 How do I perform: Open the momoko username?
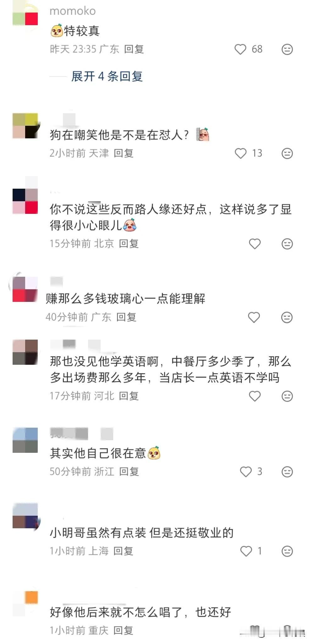[73, 11]
